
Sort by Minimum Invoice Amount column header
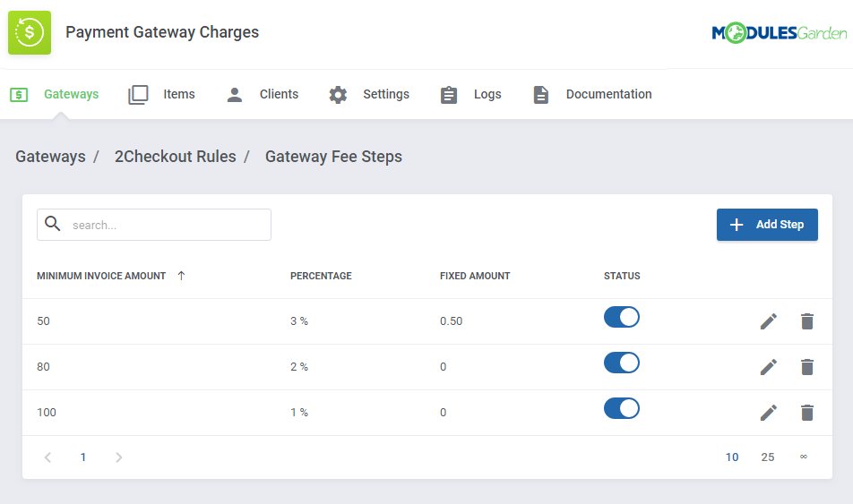coord(101,276)
